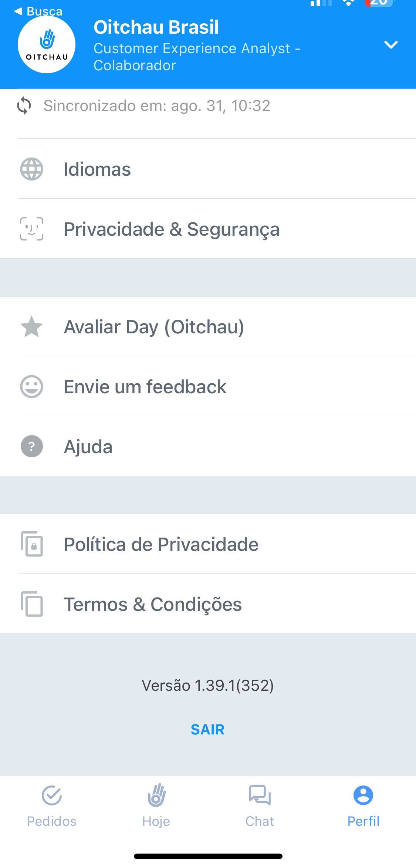416x868 pixels.
Task: Click the copy pages icon for Termos
Action: pos(31,604)
